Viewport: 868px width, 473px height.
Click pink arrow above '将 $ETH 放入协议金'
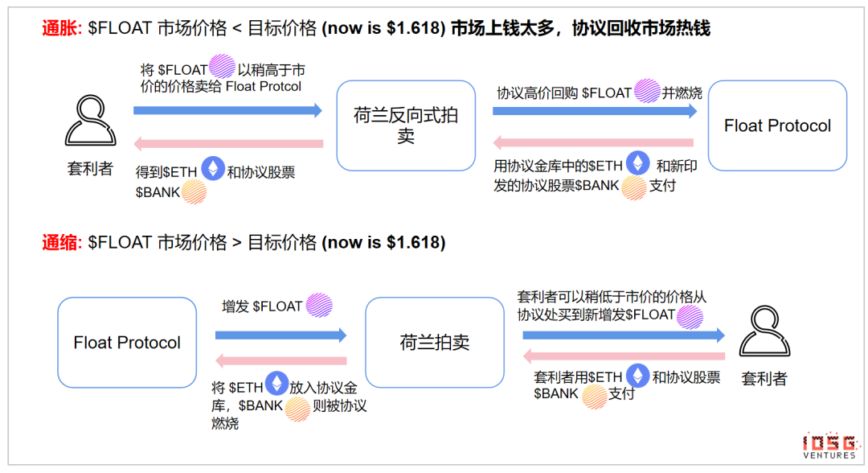(x=280, y=361)
